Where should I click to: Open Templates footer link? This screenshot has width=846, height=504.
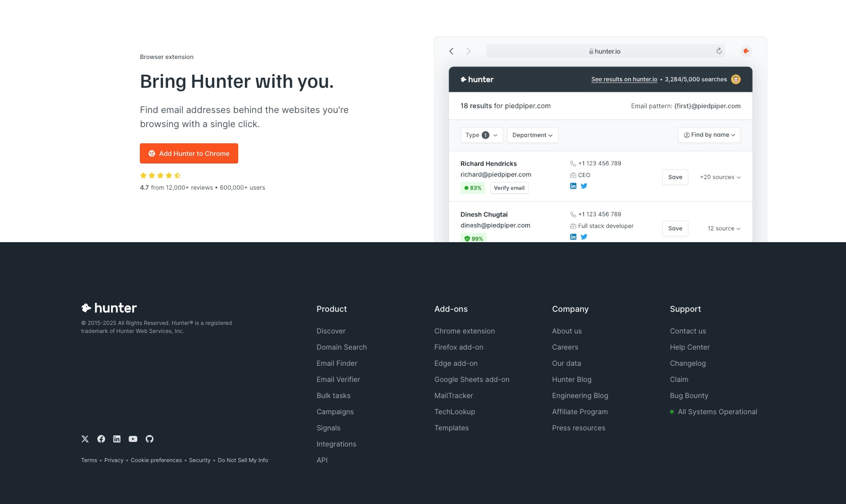coord(452,428)
